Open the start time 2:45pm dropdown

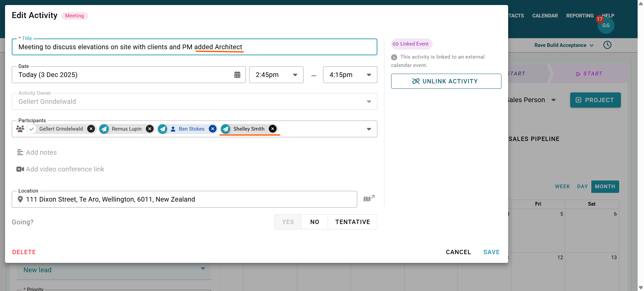[x=276, y=75]
